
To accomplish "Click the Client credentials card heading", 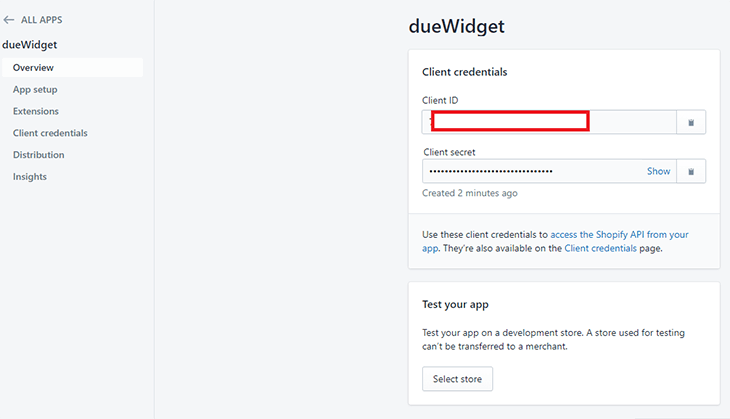I will (x=465, y=72).
